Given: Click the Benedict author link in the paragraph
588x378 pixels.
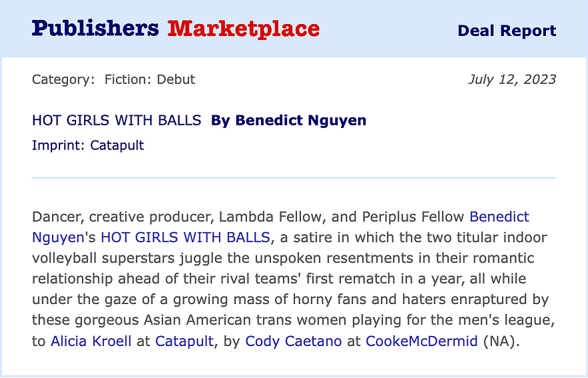Looking at the screenshot, I should pos(499,217).
